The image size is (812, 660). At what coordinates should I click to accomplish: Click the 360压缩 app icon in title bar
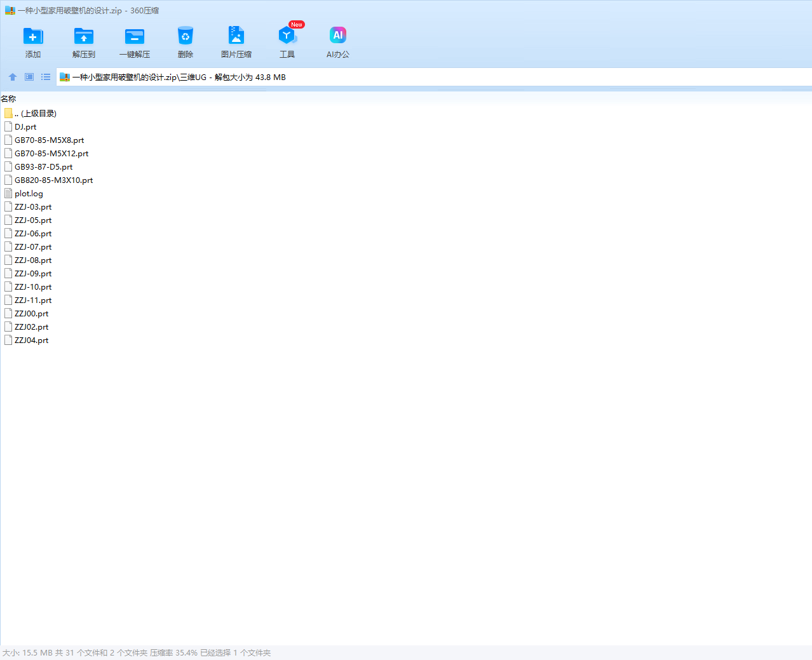click(10, 10)
